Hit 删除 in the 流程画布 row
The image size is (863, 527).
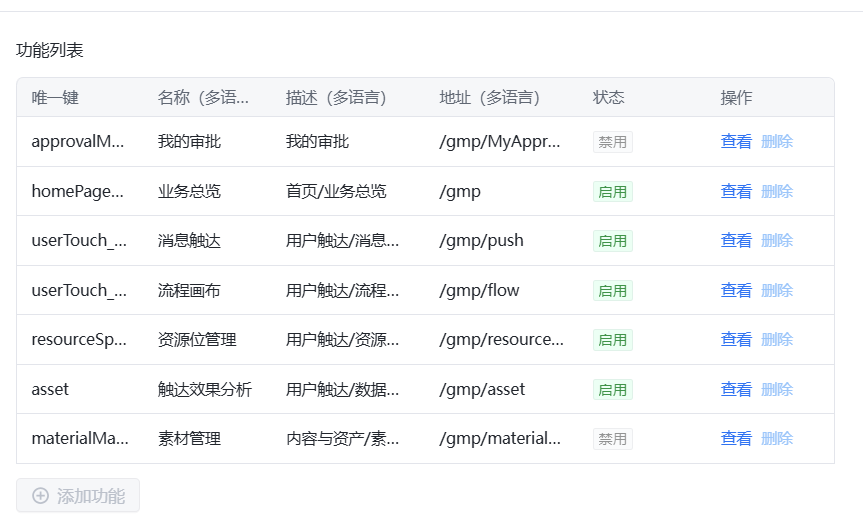(x=777, y=290)
